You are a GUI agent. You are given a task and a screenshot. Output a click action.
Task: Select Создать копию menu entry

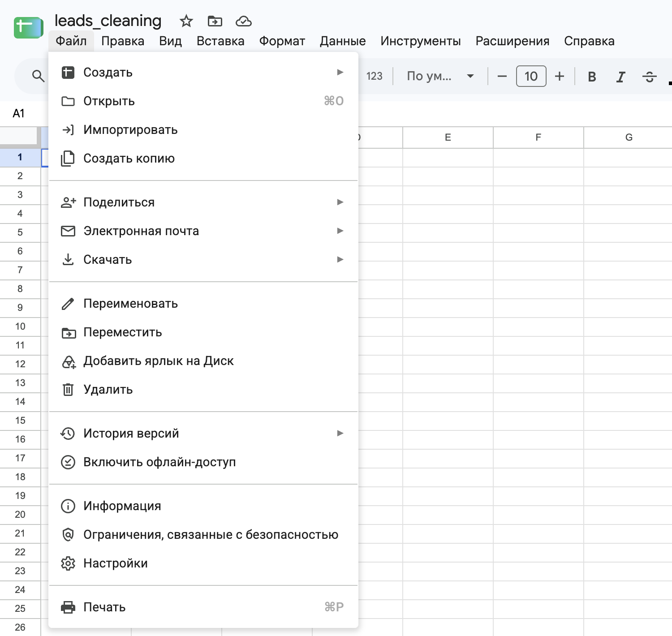(x=203, y=159)
